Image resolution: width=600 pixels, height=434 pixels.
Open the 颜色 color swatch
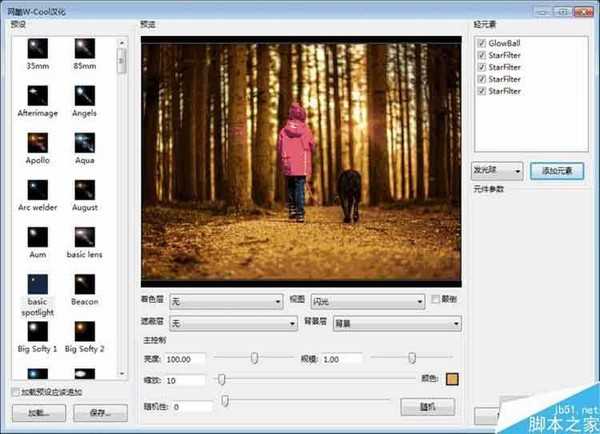pos(452,380)
